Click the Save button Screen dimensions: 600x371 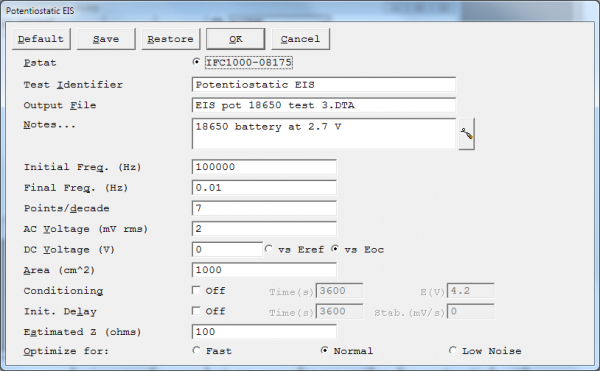pyautogui.click(x=106, y=39)
